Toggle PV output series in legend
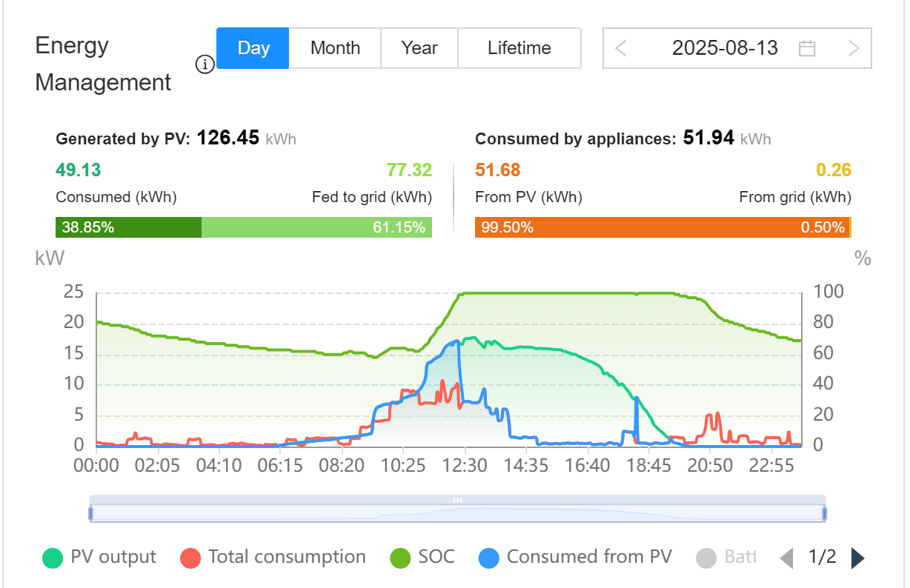The height and width of the screenshot is (588, 910). pos(99,558)
